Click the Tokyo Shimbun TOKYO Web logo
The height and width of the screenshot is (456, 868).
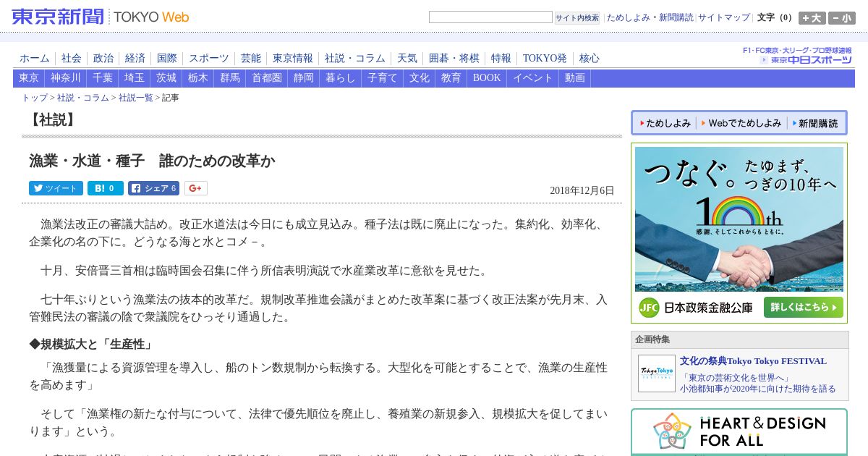pyautogui.click(x=101, y=17)
